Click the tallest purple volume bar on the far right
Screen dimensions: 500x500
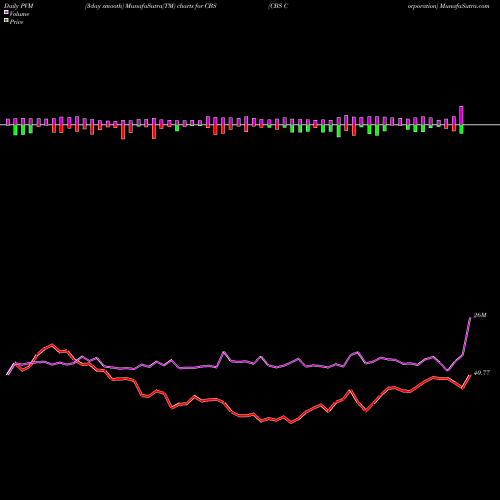click(461, 116)
